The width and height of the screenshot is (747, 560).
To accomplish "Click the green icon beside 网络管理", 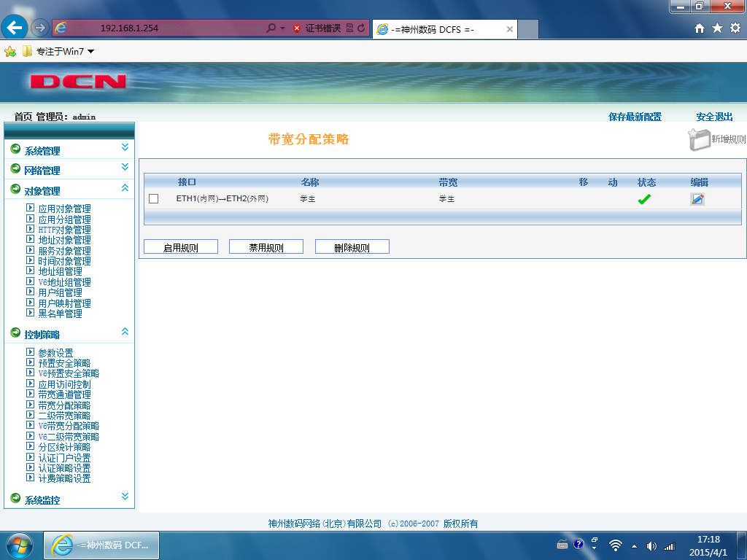I will pyautogui.click(x=15, y=168).
